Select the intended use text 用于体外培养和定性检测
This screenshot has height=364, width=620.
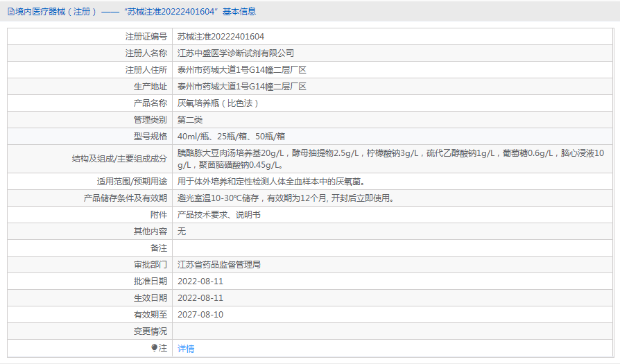coord(271,182)
